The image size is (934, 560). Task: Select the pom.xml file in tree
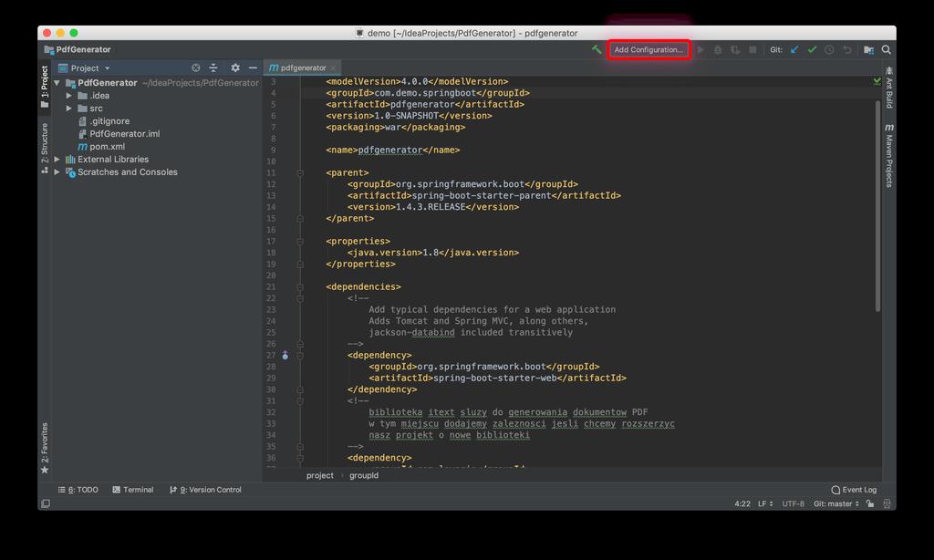[101, 147]
